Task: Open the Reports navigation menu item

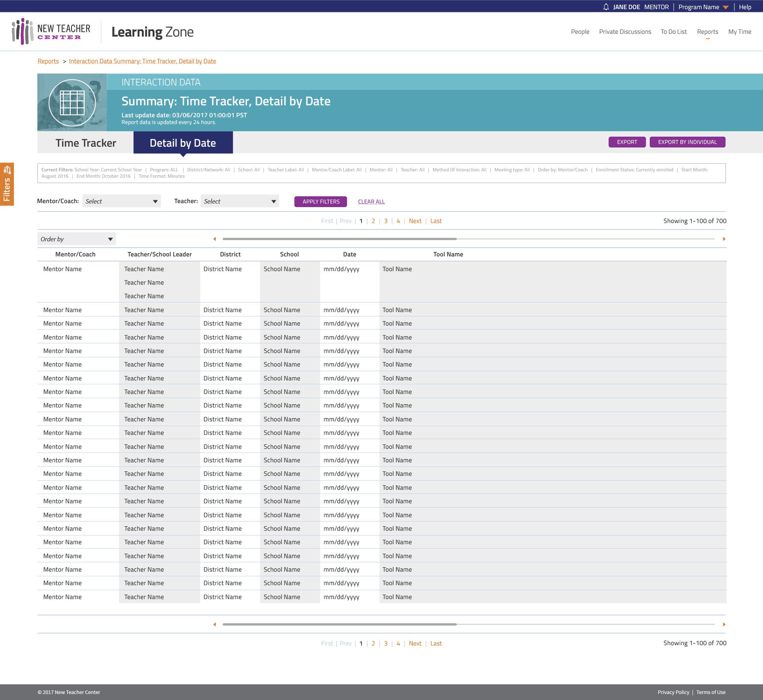Action: coord(707,32)
